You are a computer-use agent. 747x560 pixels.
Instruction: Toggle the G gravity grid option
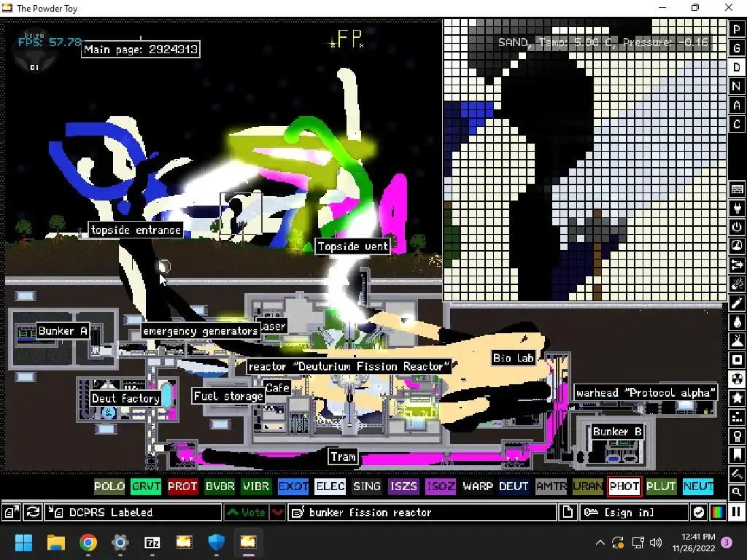737,48
